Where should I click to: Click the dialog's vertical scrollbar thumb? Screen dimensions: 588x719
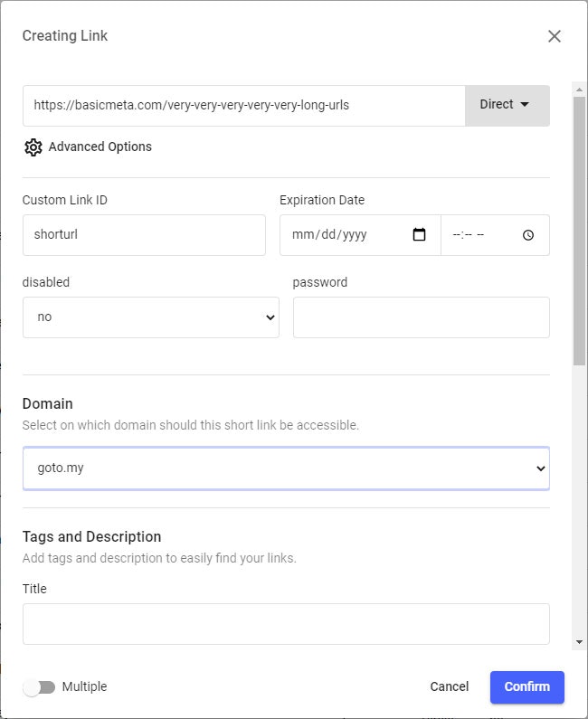coord(579,226)
